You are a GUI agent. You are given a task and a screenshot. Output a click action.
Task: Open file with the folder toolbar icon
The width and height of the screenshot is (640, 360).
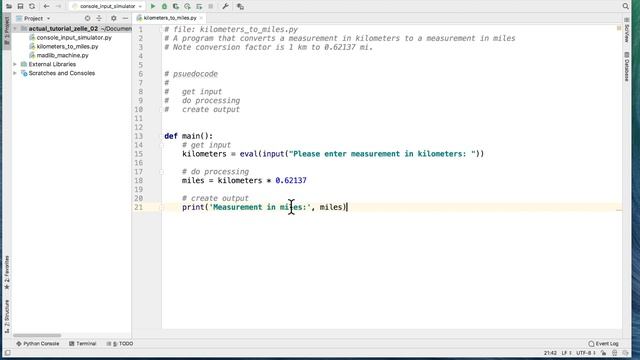pos(9,6)
